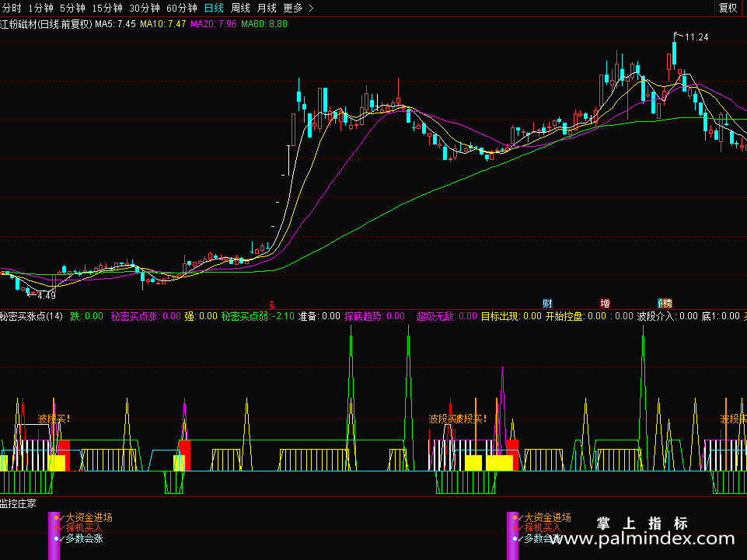The image size is (747, 560).
Task: Click the 探底趋势: 0.00 value
Action: point(375,316)
